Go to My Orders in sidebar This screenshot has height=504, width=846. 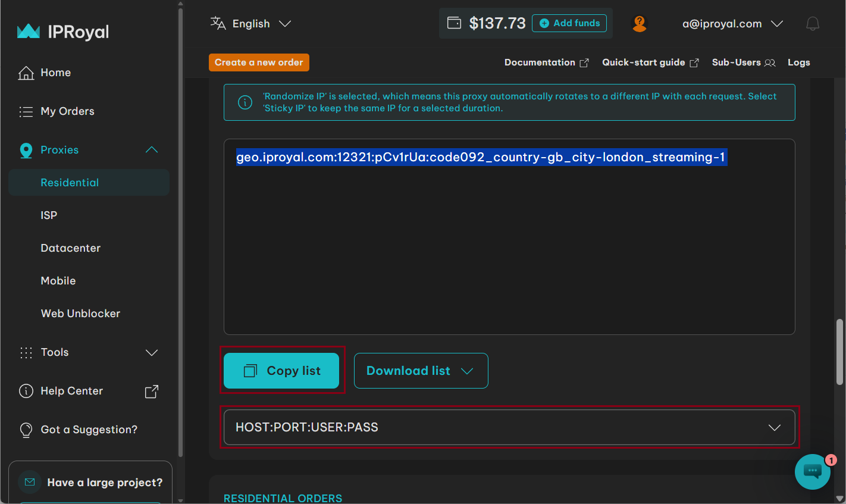pos(67,111)
